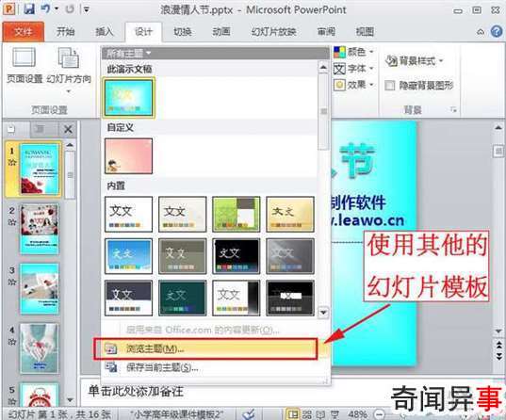Switch to outline pane tab icon
Screen dimensions: 506x420
[x=41, y=129]
